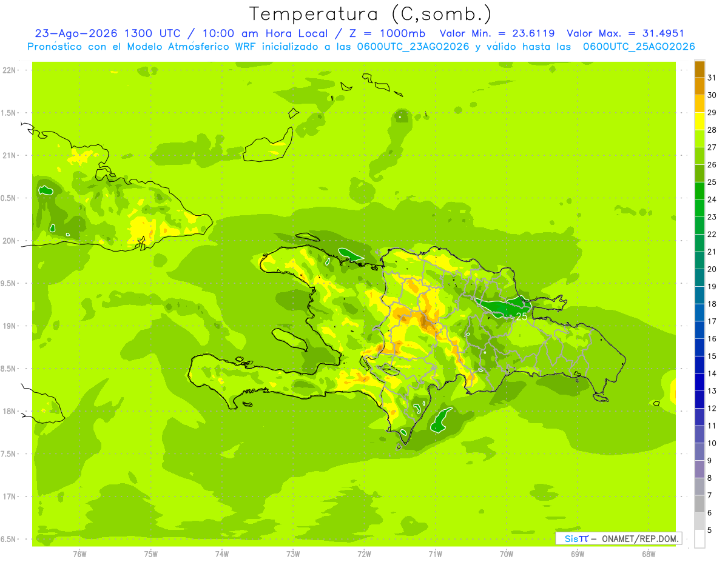
Task: Select the "69W" longitude axis label
Action: click(x=578, y=554)
